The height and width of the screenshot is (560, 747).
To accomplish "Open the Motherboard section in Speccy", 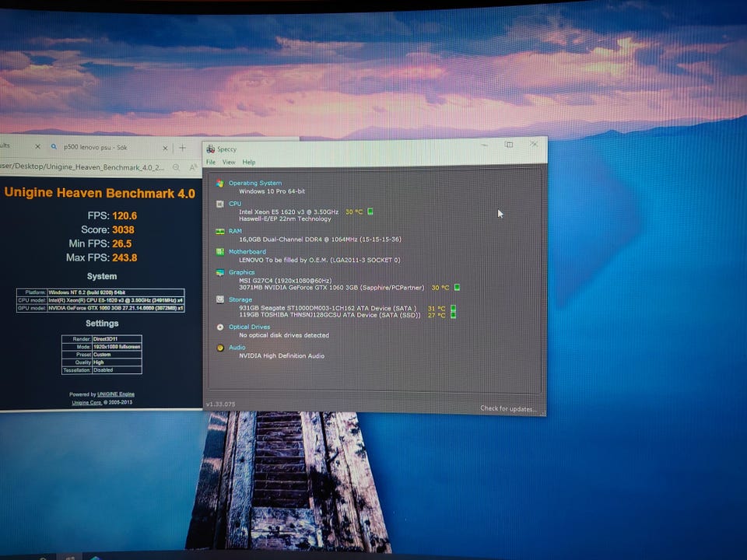I will [247, 251].
